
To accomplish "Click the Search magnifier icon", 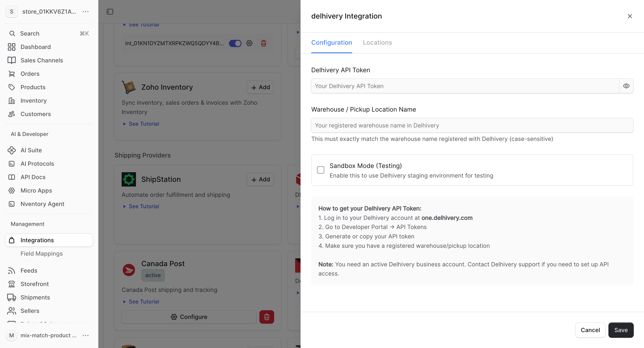I will (x=12, y=34).
